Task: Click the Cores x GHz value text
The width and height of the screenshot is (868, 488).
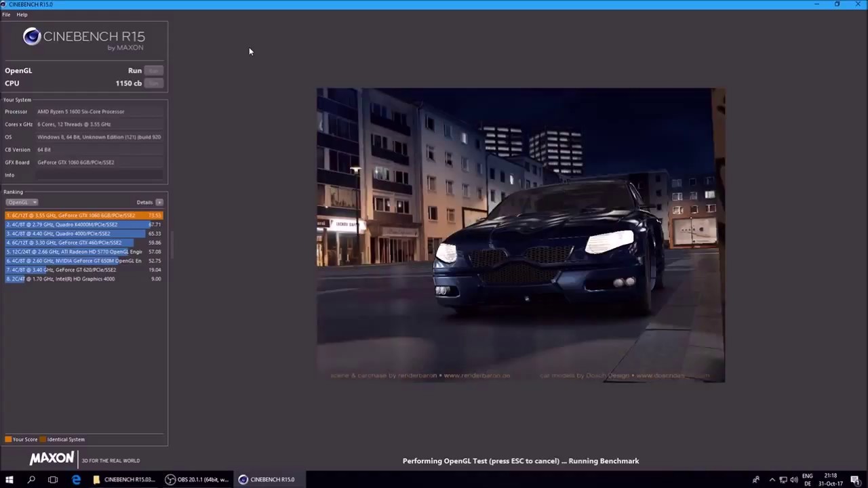Action: 74,124
